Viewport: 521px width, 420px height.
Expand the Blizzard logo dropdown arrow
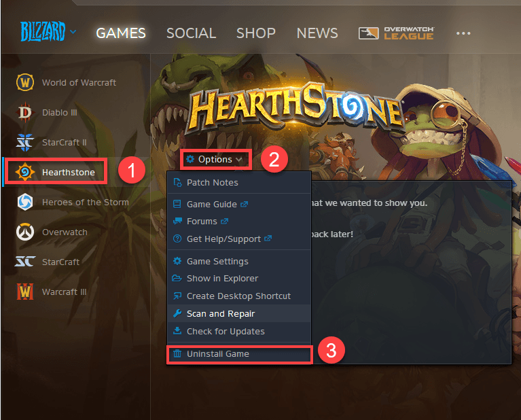click(x=73, y=32)
